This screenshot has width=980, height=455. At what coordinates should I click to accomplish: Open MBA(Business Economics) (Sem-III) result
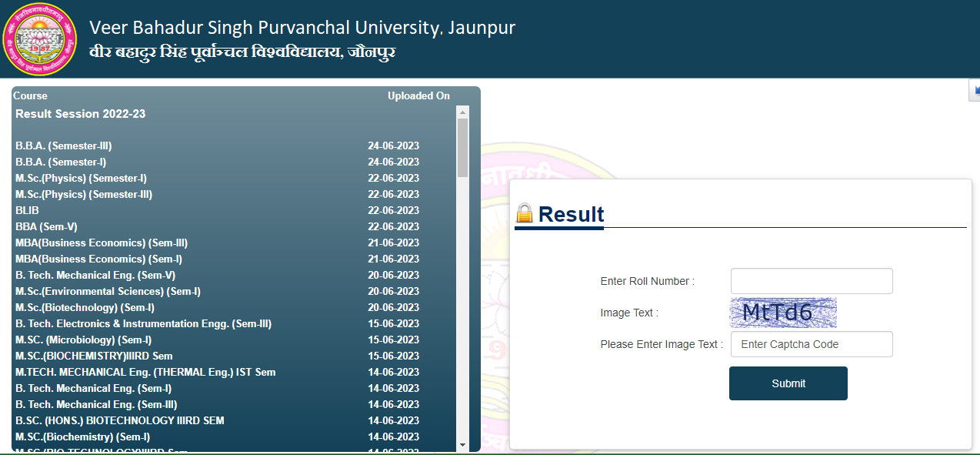click(102, 243)
